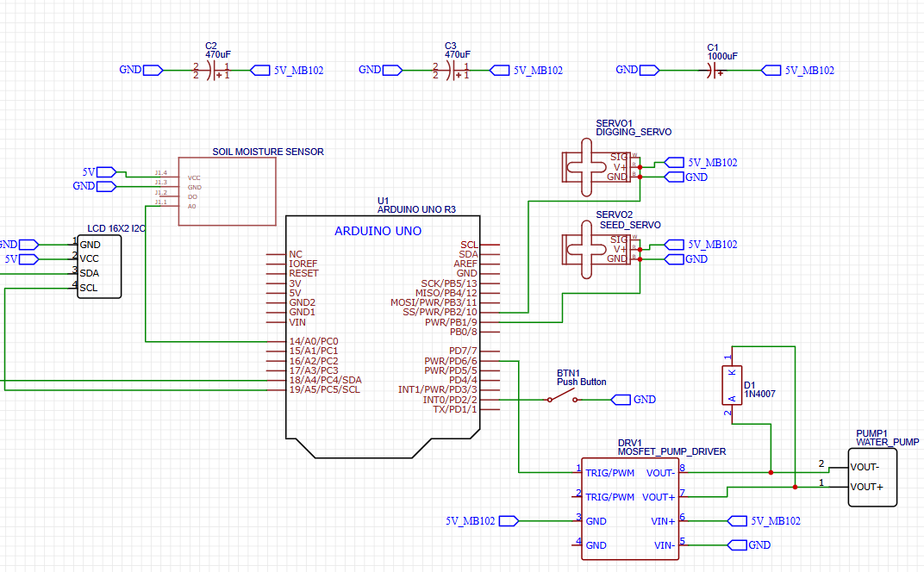The height and width of the screenshot is (572, 924).
Task: Click the 5V_MB102 flag on DRV1 pin 3
Action: [x=509, y=521]
